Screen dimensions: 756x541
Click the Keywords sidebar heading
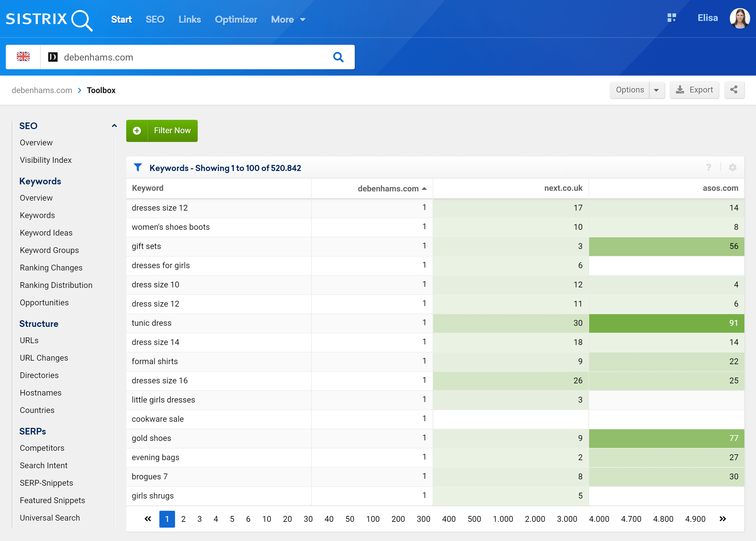[x=40, y=181]
